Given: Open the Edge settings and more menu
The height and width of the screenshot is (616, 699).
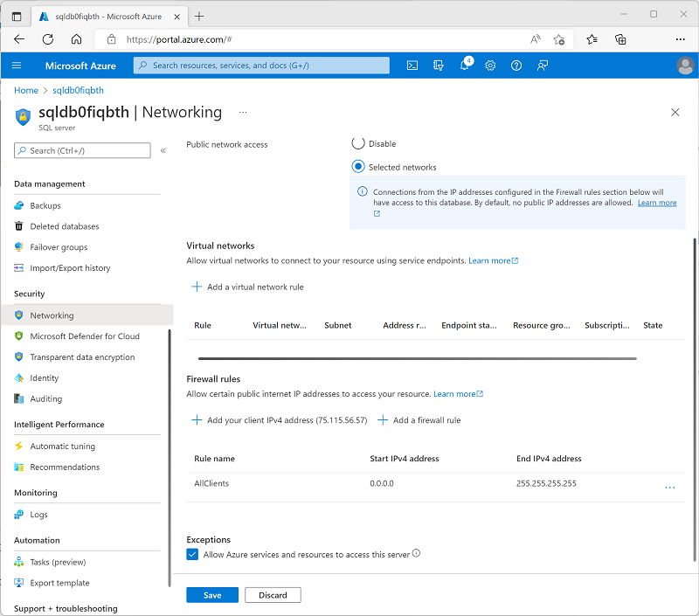Looking at the screenshot, I should (681, 39).
